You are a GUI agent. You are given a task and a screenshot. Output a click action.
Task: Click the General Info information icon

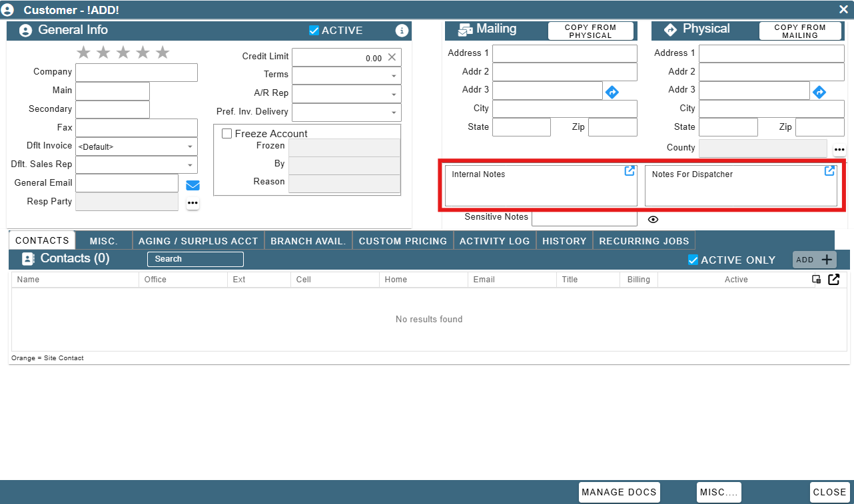pyautogui.click(x=402, y=31)
